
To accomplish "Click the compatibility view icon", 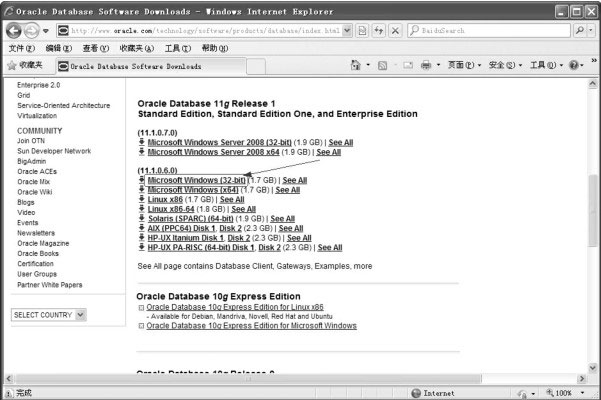I will [362, 30].
